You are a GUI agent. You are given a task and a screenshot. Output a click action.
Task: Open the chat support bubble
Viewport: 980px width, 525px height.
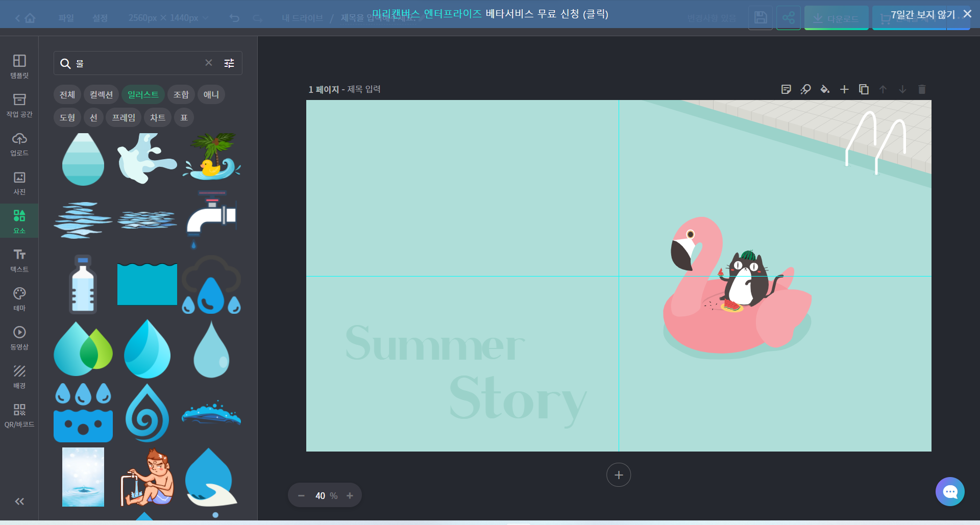point(950,492)
